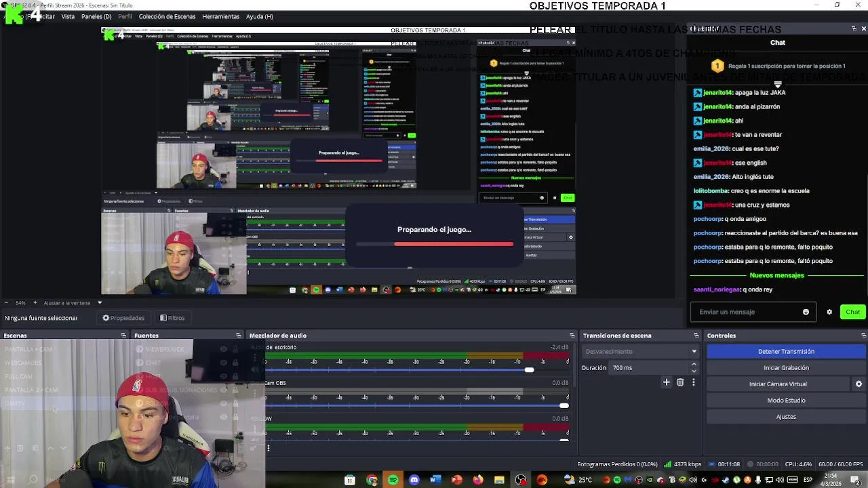Open the Paneles (D) menu
Image resolution: width=868 pixels, height=488 pixels.
(x=96, y=16)
